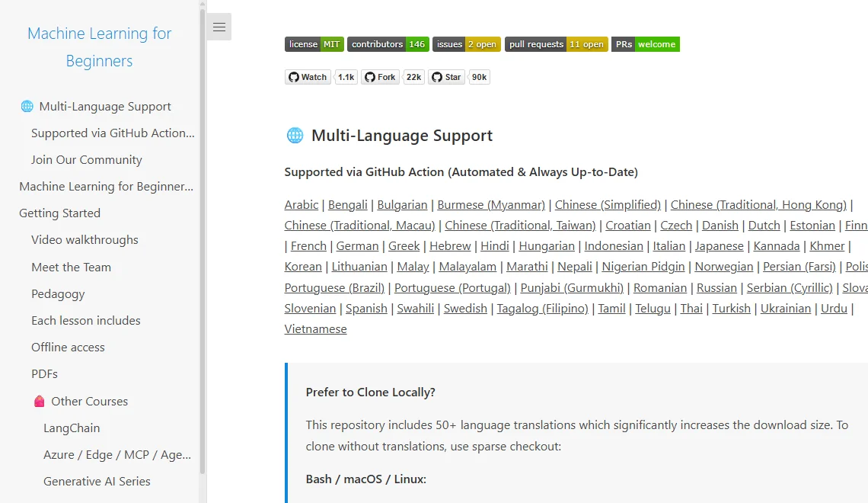Select Multi-Language Support in sidebar
Viewport: 868px width, 503px height.
point(105,107)
